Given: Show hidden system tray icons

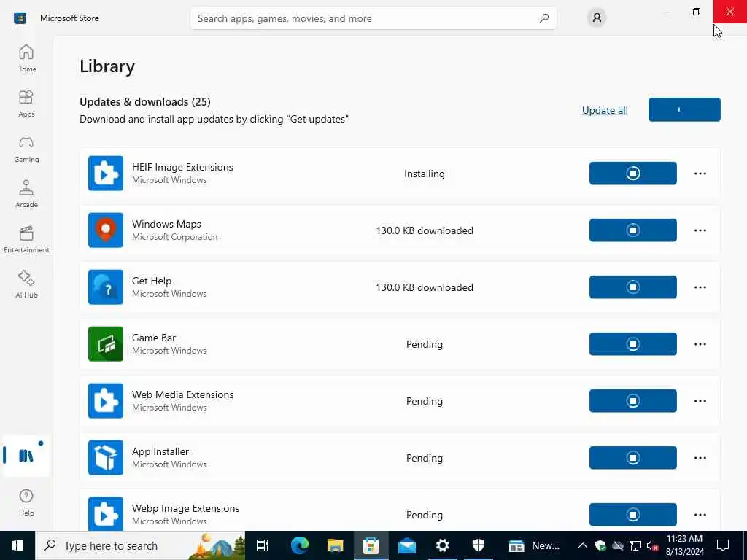Looking at the screenshot, I should click(582, 545).
